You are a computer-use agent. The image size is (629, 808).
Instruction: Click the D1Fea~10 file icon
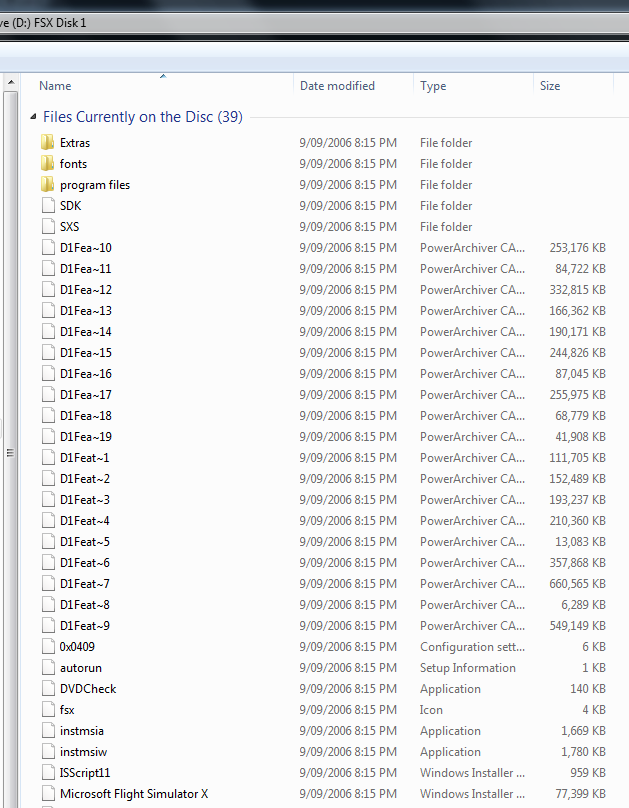click(48, 247)
